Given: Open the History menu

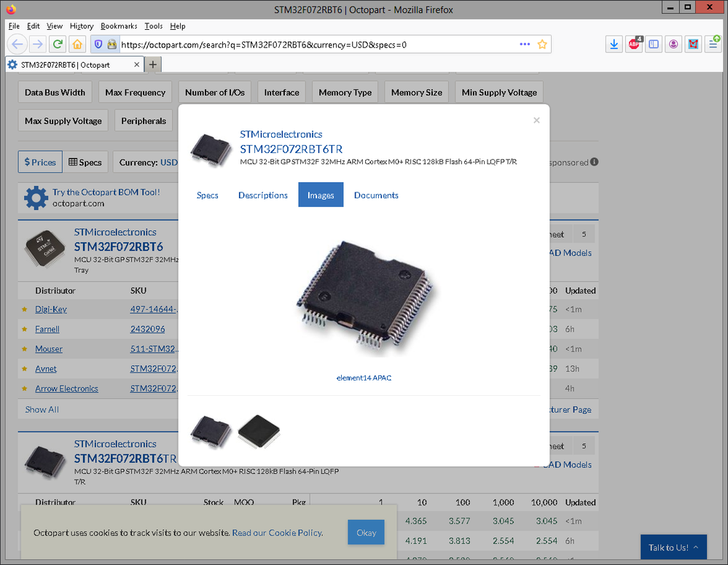Looking at the screenshot, I should point(81,26).
